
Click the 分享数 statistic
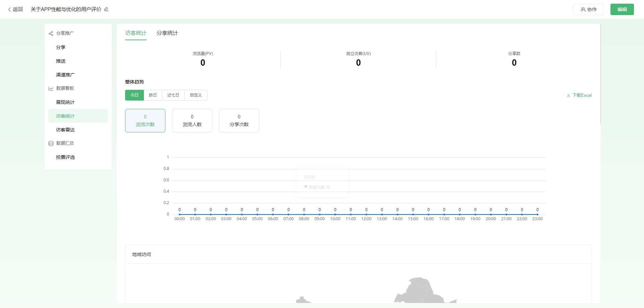[x=514, y=59]
